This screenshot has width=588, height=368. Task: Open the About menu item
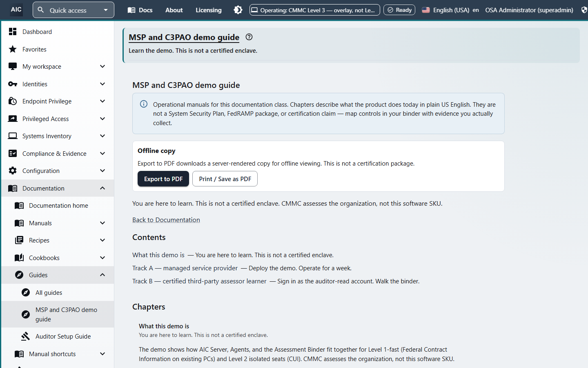(174, 10)
